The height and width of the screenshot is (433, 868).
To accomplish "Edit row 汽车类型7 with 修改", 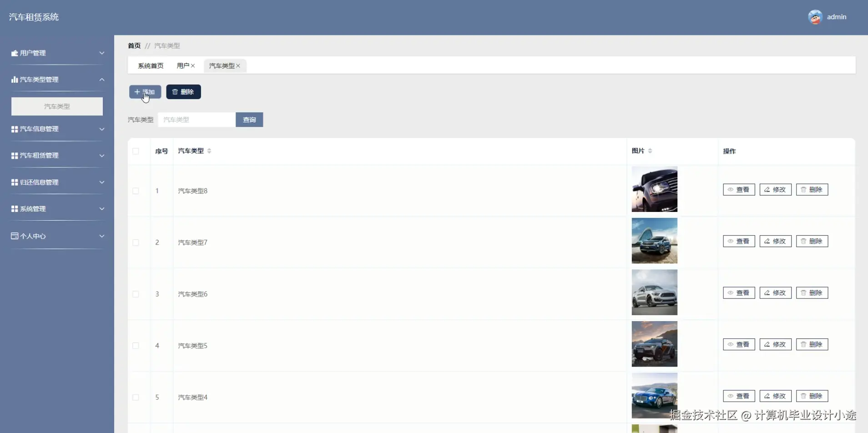I will click(x=776, y=241).
